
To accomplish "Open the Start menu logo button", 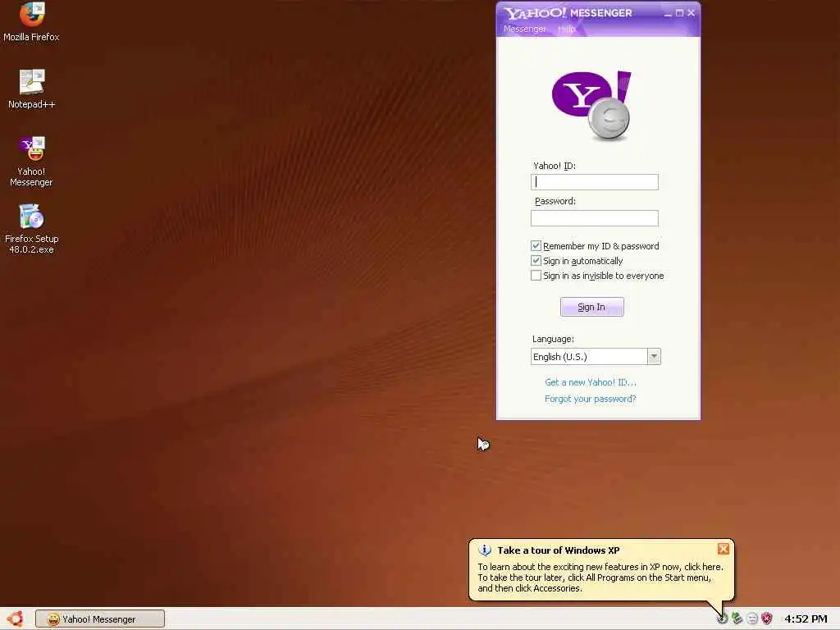I will tap(15, 619).
